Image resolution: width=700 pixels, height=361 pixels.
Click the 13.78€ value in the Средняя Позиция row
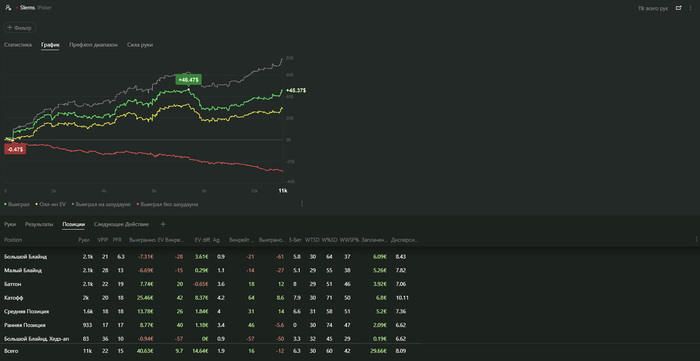coord(146,311)
